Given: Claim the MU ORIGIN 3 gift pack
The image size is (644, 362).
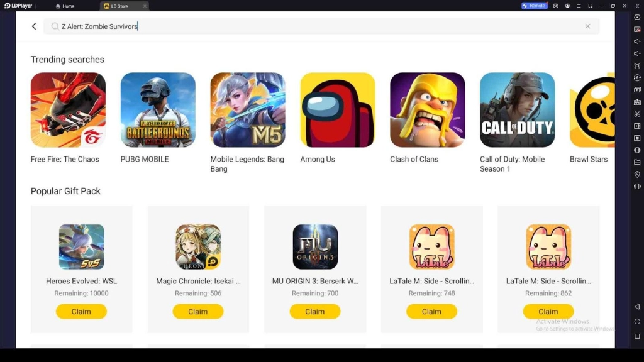Looking at the screenshot, I should 314,312.
